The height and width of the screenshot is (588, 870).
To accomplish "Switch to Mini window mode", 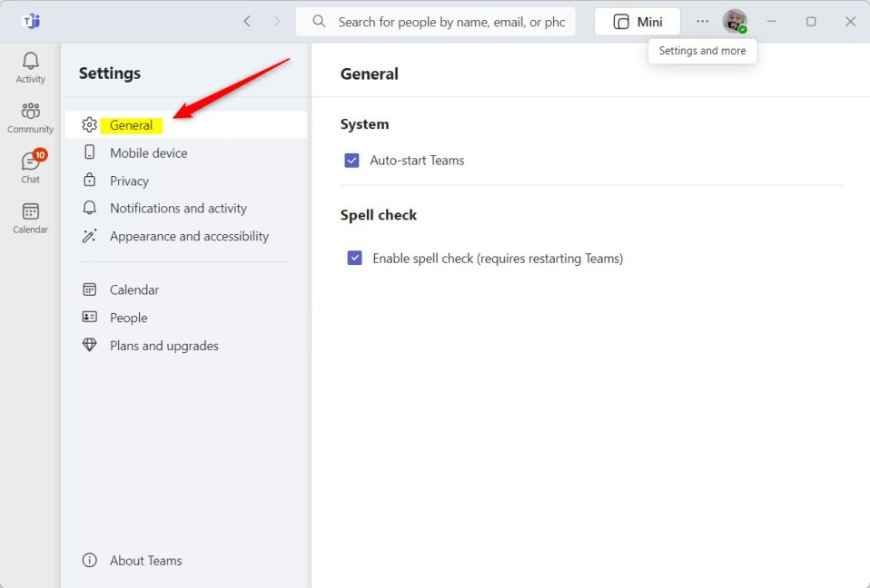I will click(x=638, y=22).
